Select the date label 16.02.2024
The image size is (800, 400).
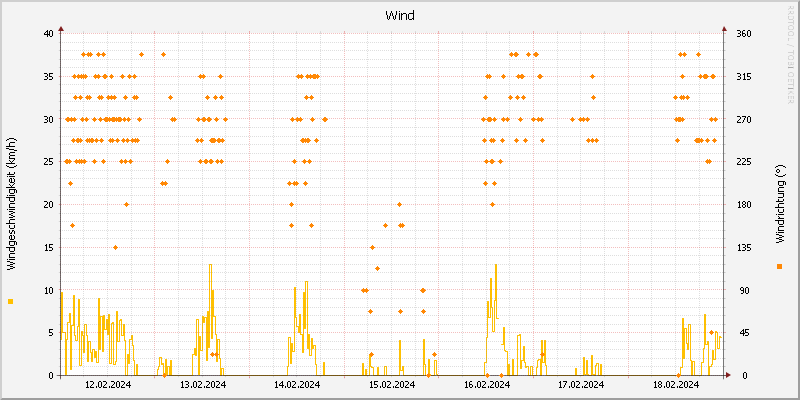click(x=487, y=384)
